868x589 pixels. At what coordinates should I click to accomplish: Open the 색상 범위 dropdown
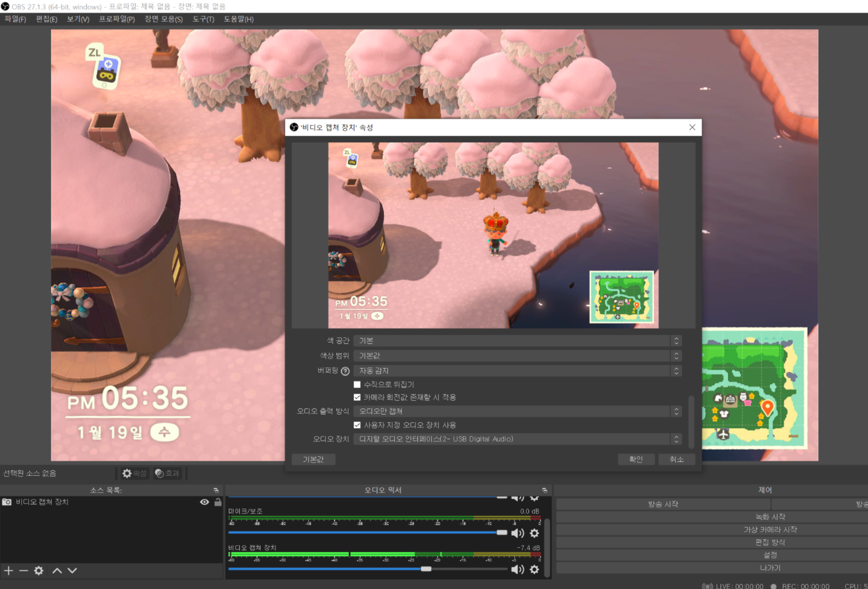517,355
